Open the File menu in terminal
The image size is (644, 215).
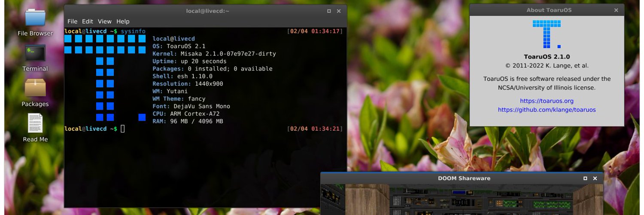pos(73,21)
